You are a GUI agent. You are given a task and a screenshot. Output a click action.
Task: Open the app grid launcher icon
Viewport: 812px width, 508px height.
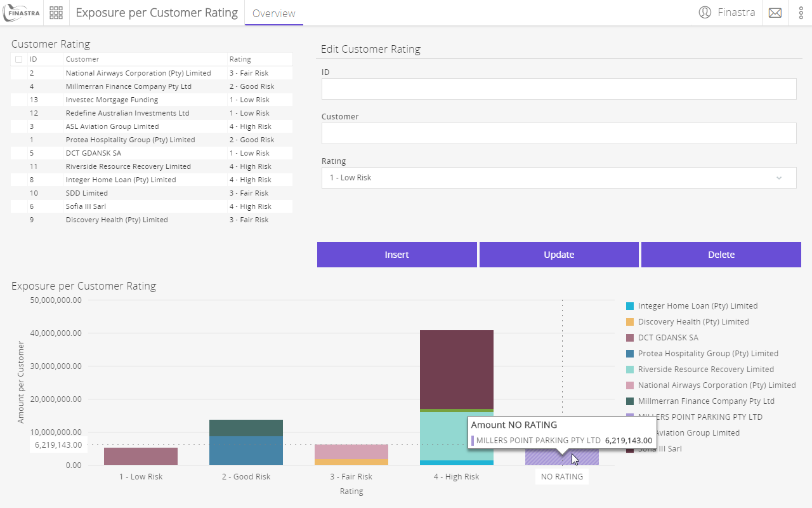point(56,13)
